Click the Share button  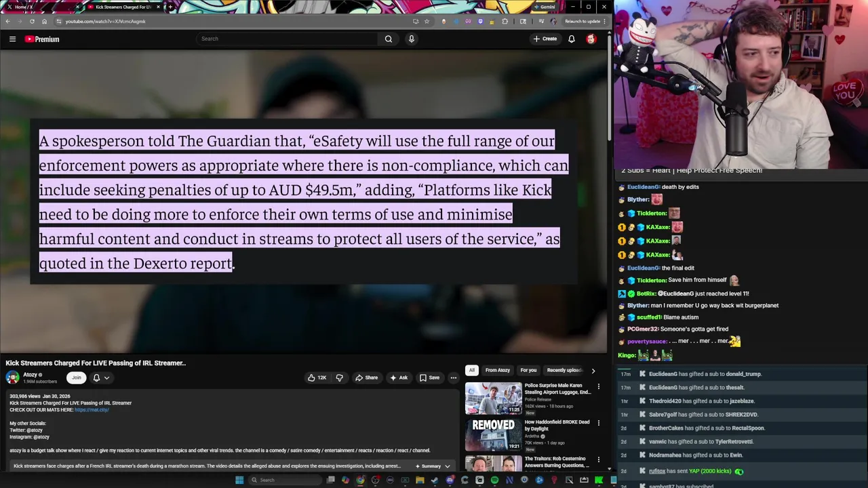click(367, 378)
